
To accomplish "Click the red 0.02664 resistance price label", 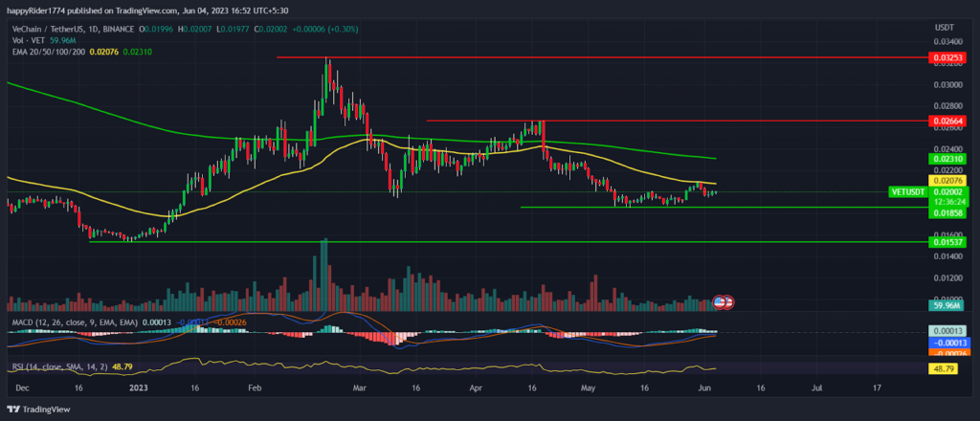I will coord(948,120).
